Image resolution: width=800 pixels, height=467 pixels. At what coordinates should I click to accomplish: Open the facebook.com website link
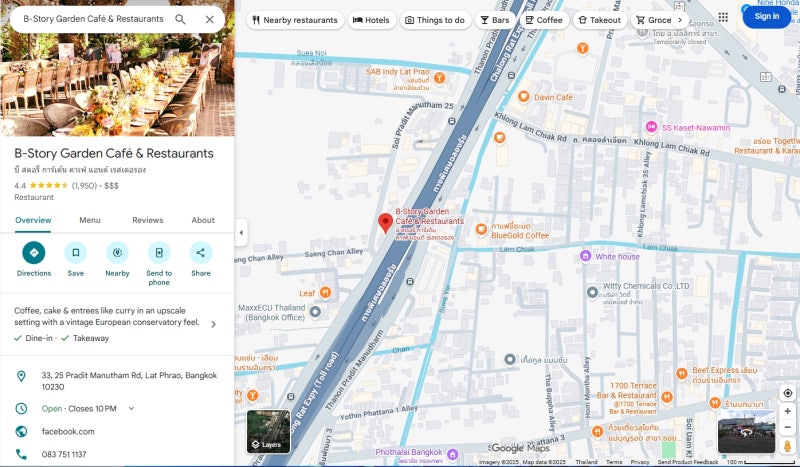point(68,431)
